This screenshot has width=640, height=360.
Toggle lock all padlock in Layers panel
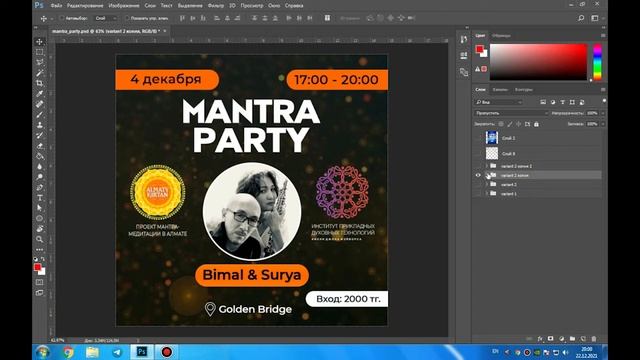[x=536, y=124]
